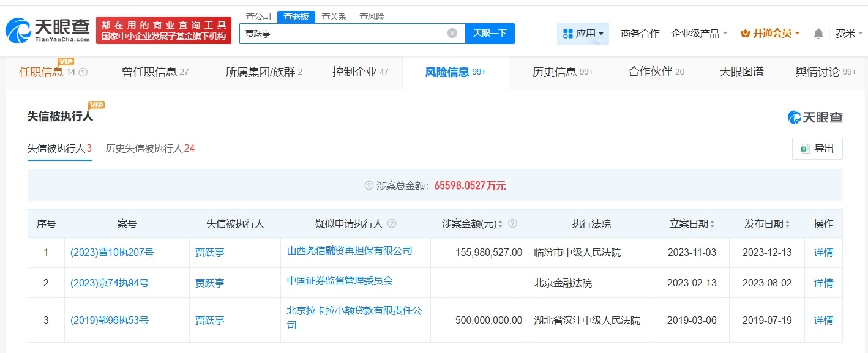
Task: Sort table by 立案日期 column
Action: pos(712,223)
